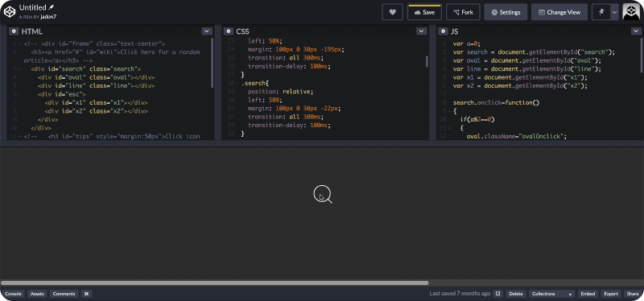Love this pen with heart button
The height and width of the screenshot is (301, 644).
point(392,12)
